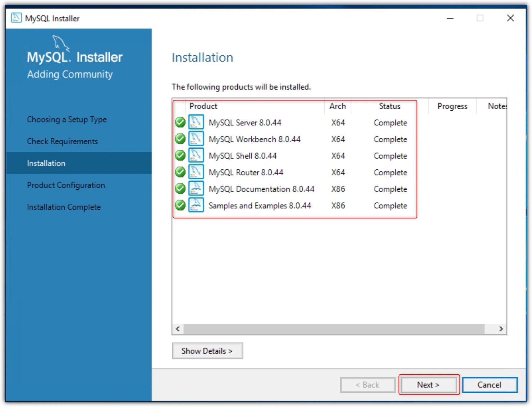Close the MySQL Installer window
Screen dimensions: 532x407
[x=510, y=18]
